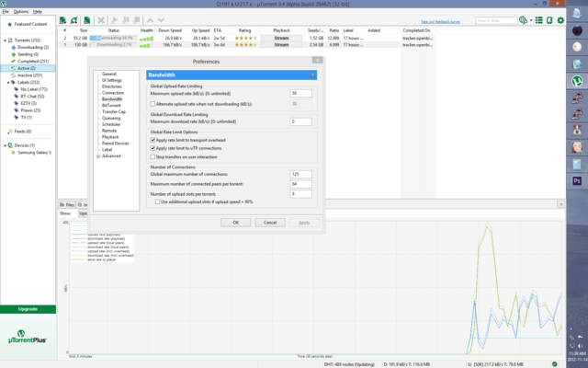
Task: Select the BT-Chat (52) label
Action: 33,97
